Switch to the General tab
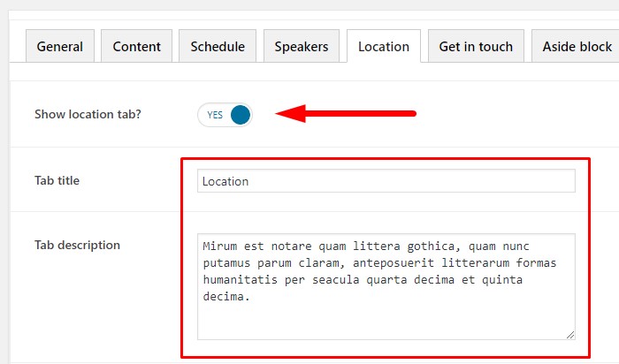This screenshot has height=364, width=619. (60, 47)
